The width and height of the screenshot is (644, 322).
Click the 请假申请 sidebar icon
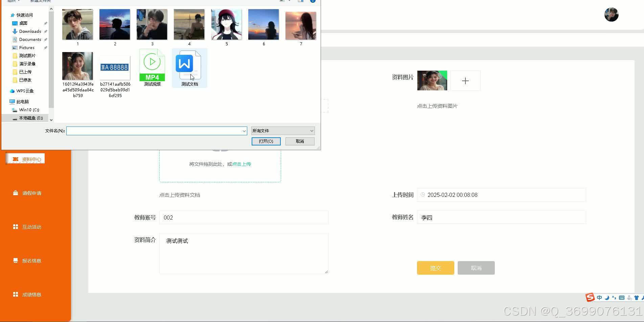15,193
